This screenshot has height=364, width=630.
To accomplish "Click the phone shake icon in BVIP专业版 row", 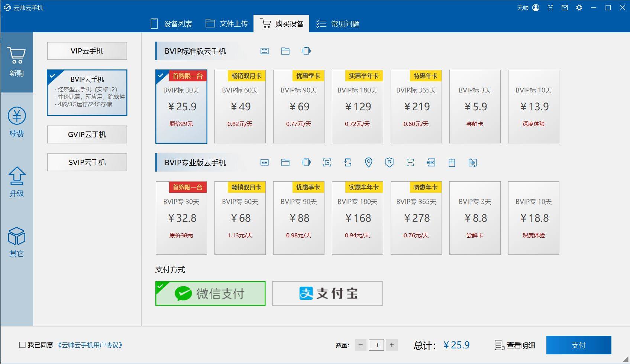I will pos(306,162).
